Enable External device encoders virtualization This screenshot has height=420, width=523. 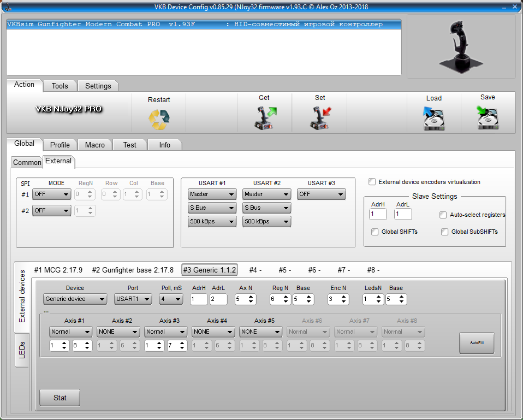point(372,182)
